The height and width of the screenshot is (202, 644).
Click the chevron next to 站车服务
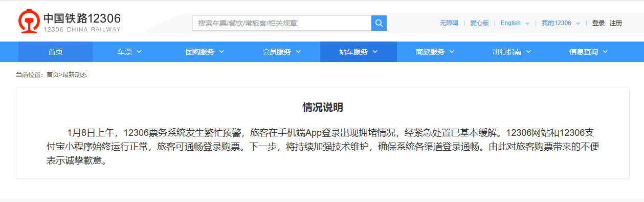point(375,52)
